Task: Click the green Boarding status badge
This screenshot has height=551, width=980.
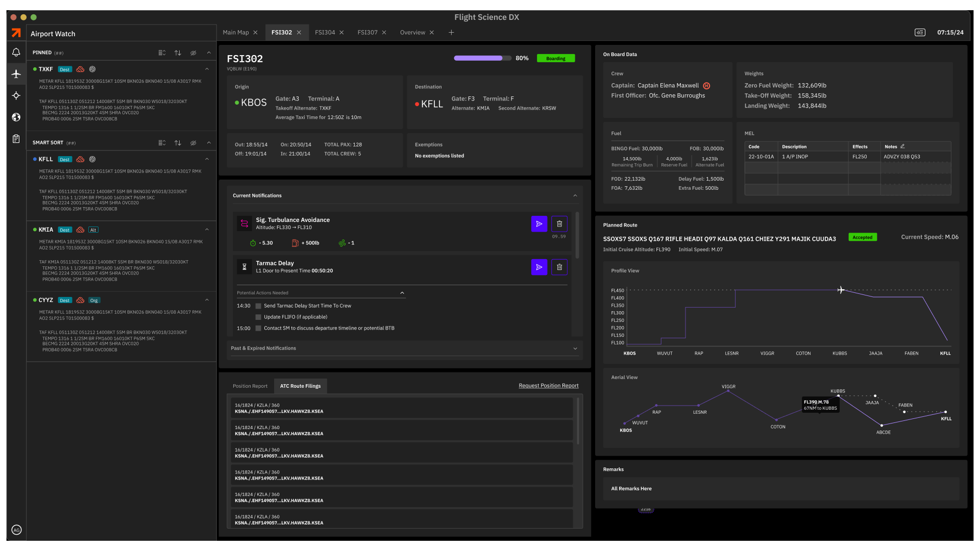Action: (x=556, y=58)
